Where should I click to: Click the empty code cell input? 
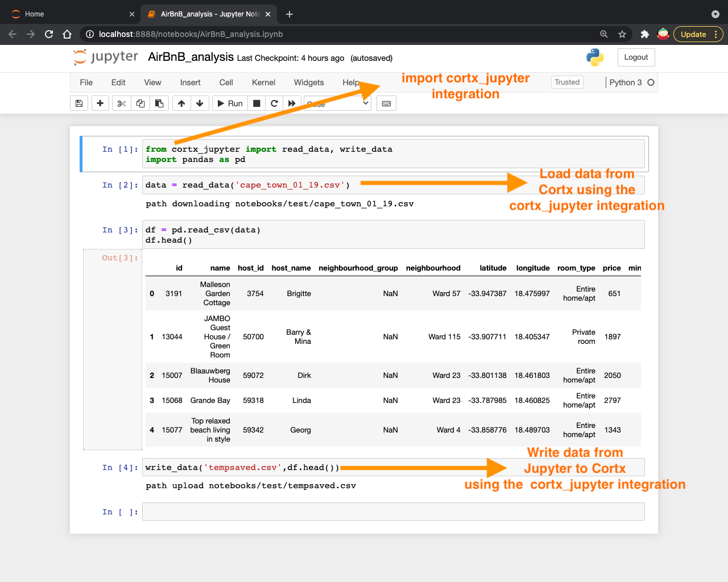click(x=394, y=512)
